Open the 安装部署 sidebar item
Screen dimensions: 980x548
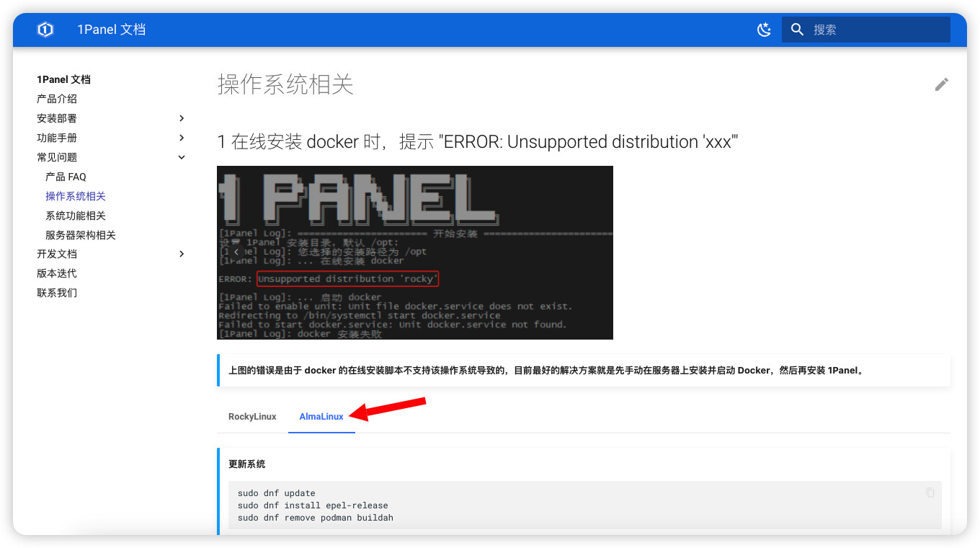pos(57,118)
